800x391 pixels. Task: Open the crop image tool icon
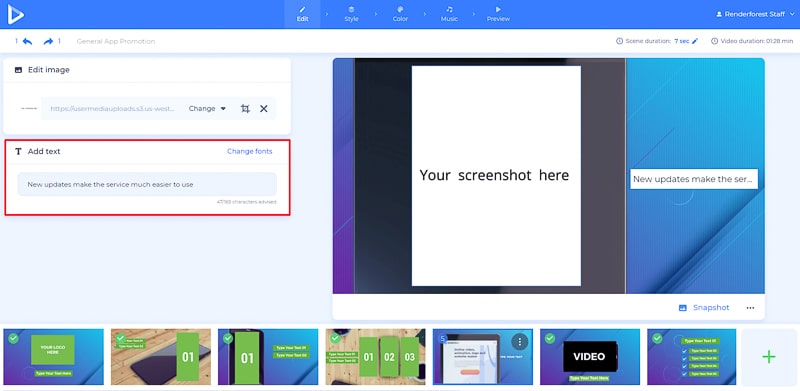(245, 109)
